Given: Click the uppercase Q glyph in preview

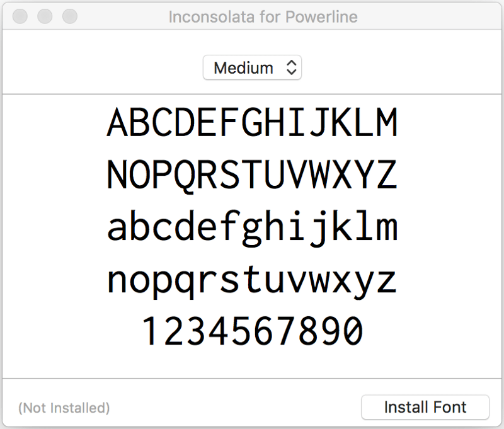Looking at the screenshot, I should [x=185, y=176].
